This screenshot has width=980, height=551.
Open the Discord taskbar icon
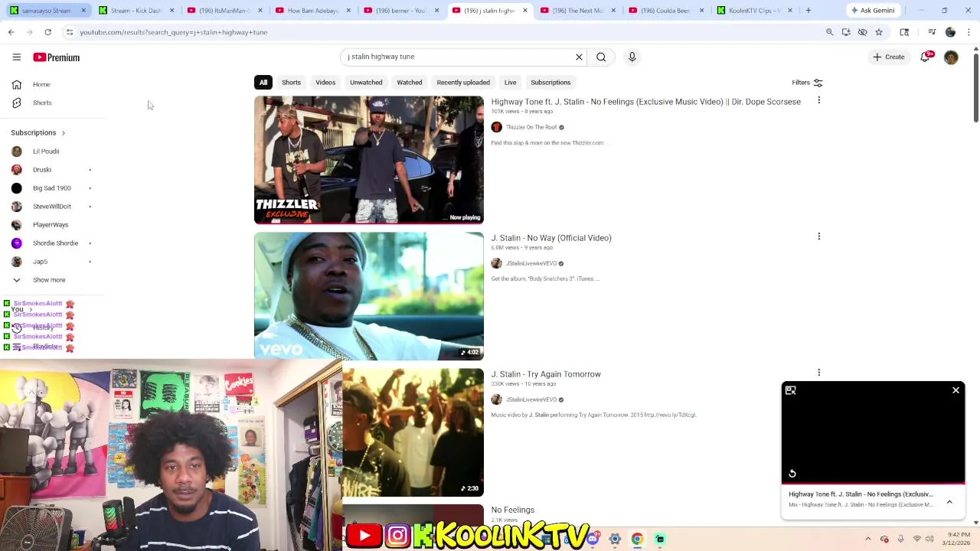point(593,539)
